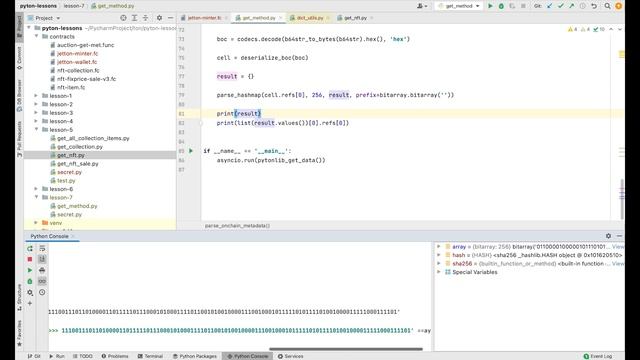Run get_method with green play icon
640x360 pixels.
pyautogui.click(x=490, y=6)
